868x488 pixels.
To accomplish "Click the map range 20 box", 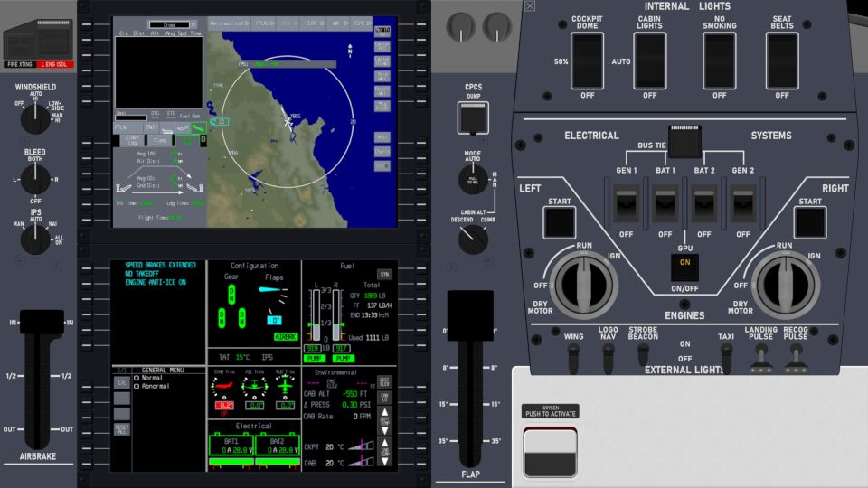I will (220, 122).
